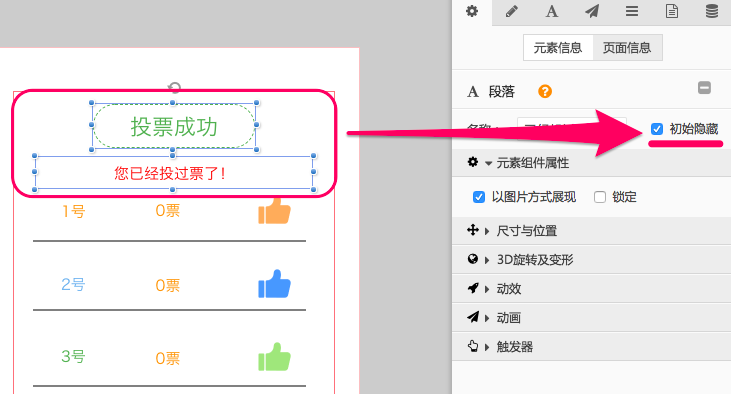731x394 pixels.
Task: Open the gear settings tab
Action: 472,11
